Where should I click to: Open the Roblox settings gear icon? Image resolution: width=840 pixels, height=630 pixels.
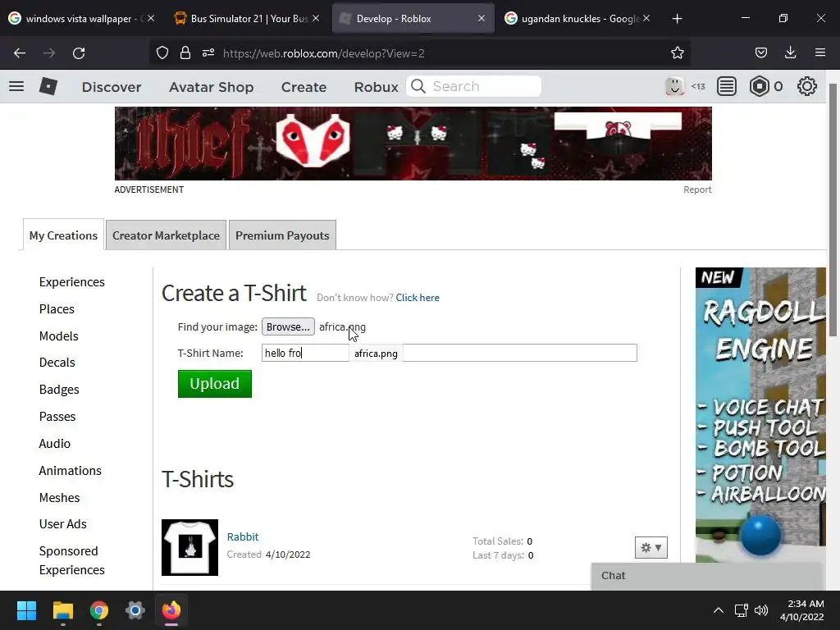coord(807,86)
